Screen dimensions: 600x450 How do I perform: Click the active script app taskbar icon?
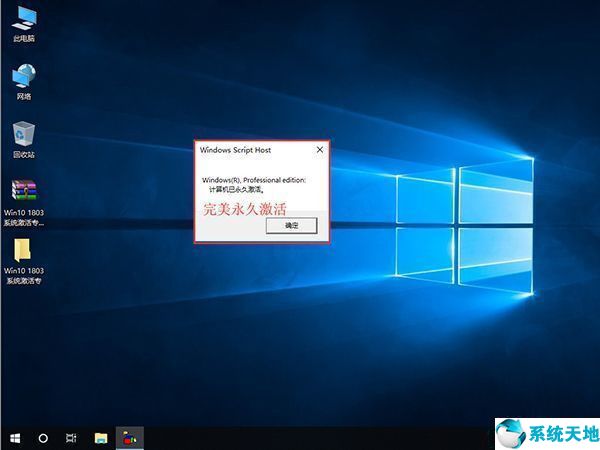pyautogui.click(x=130, y=438)
